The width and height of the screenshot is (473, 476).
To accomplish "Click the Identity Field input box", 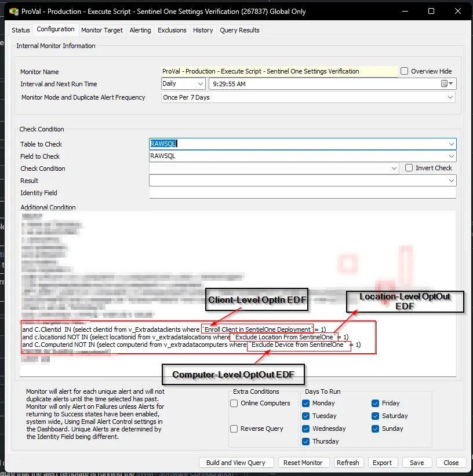I will pyautogui.click(x=303, y=193).
